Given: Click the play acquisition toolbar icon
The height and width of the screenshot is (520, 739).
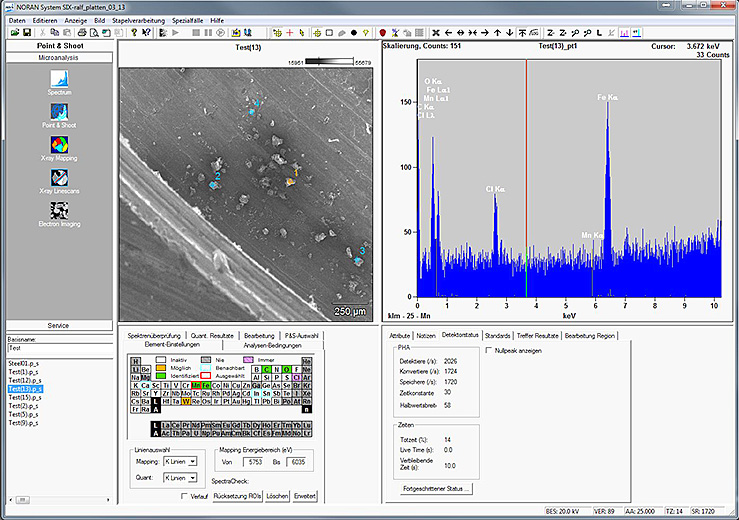Looking at the screenshot, I should pyautogui.click(x=175, y=33).
